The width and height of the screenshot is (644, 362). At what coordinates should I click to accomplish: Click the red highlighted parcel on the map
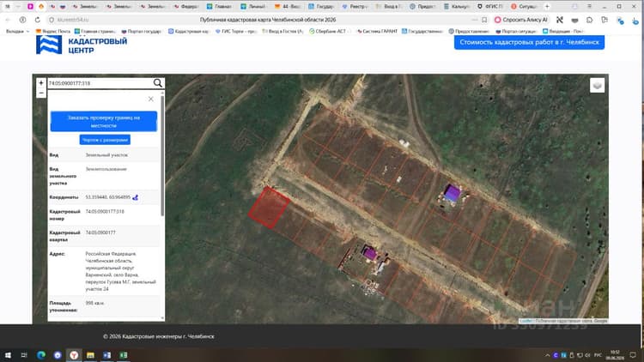click(269, 207)
